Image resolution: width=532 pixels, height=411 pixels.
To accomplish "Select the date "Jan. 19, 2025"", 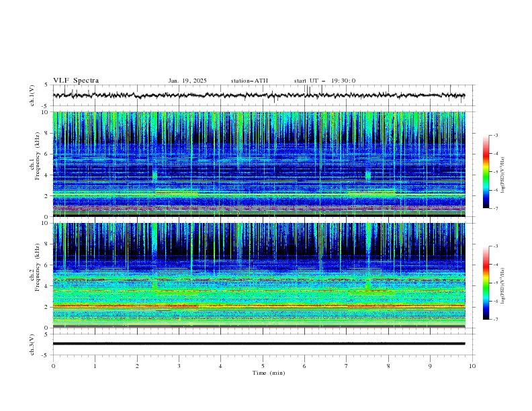I will tap(187, 81).
